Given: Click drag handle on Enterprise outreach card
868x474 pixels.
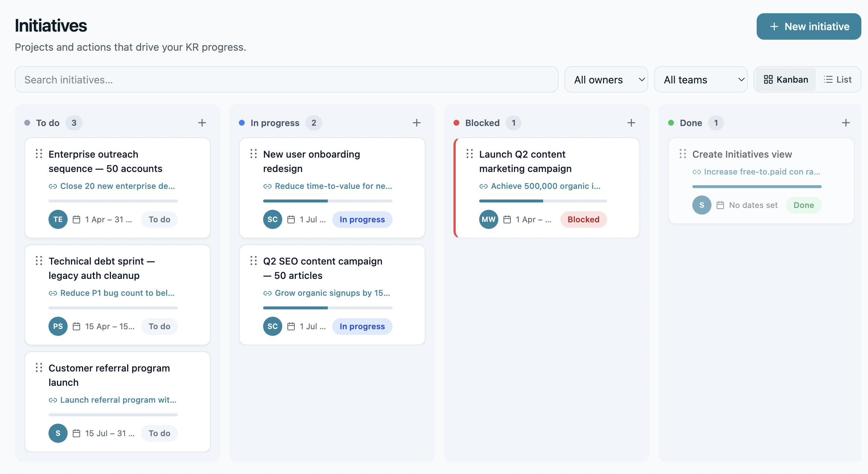Looking at the screenshot, I should (39, 154).
